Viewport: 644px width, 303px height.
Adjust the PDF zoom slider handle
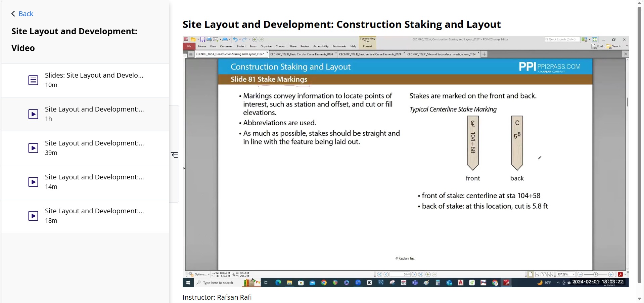tap(595, 274)
